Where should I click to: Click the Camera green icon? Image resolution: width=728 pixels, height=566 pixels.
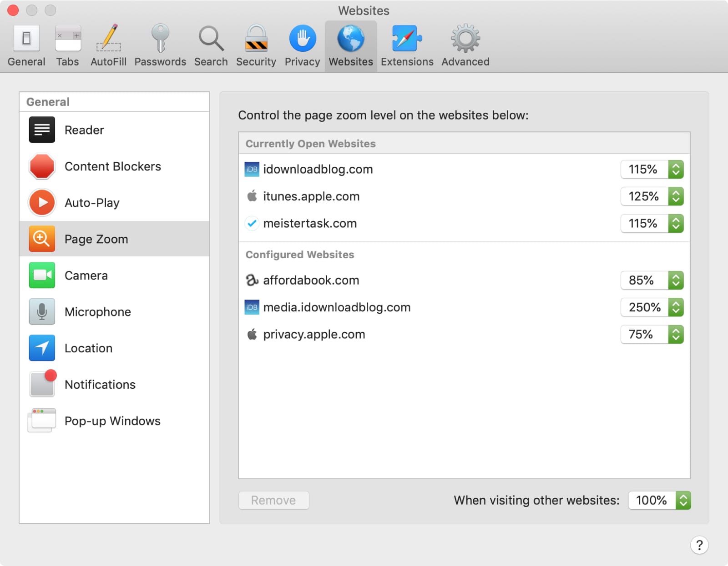[42, 275]
